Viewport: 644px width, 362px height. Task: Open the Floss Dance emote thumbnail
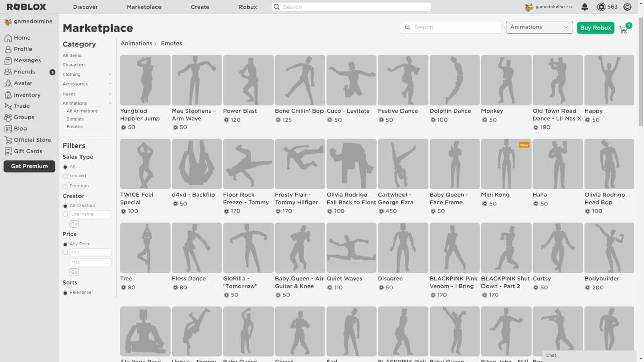click(197, 248)
